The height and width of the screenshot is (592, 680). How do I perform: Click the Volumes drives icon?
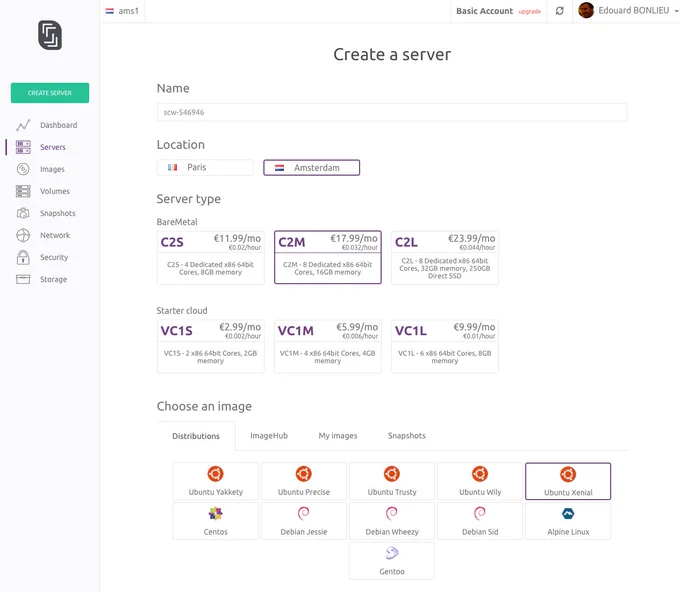(23, 191)
